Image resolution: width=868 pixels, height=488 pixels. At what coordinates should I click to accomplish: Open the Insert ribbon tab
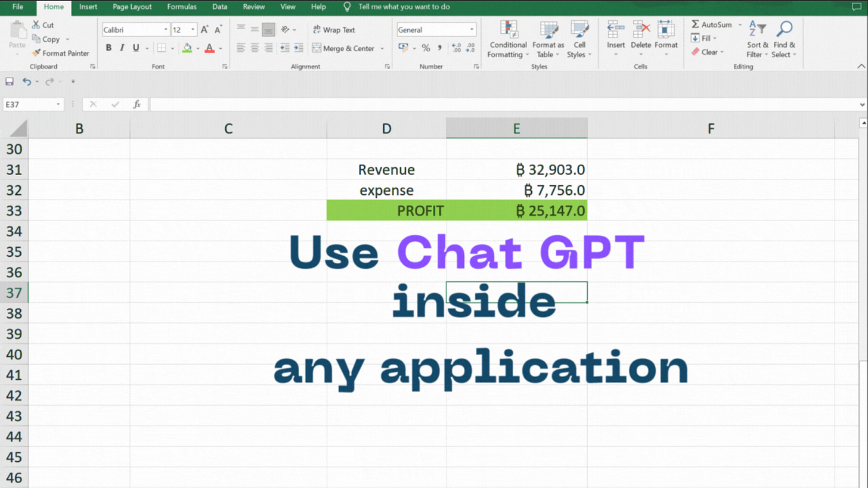click(x=88, y=7)
